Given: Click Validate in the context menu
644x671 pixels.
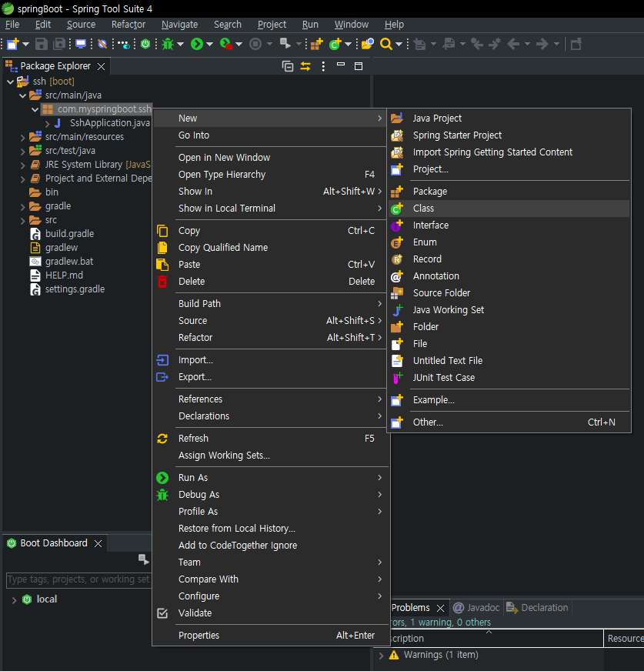Looking at the screenshot, I should click(x=270, y=613).
